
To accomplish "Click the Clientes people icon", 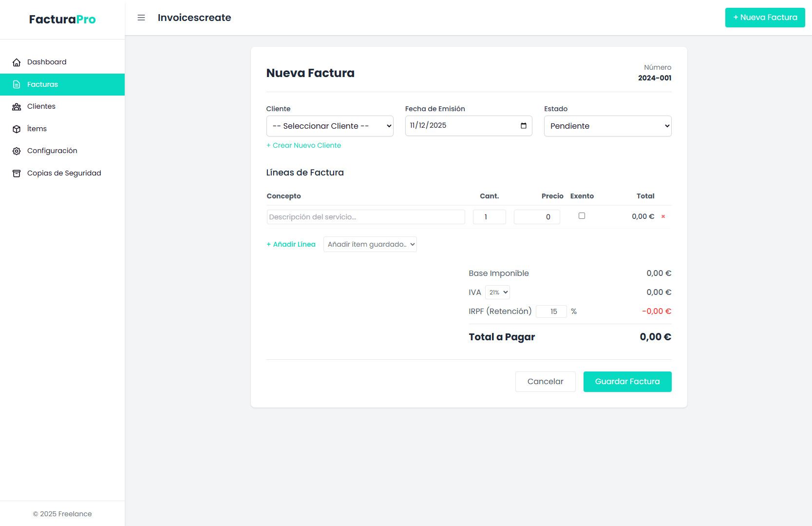I will 17,107.
